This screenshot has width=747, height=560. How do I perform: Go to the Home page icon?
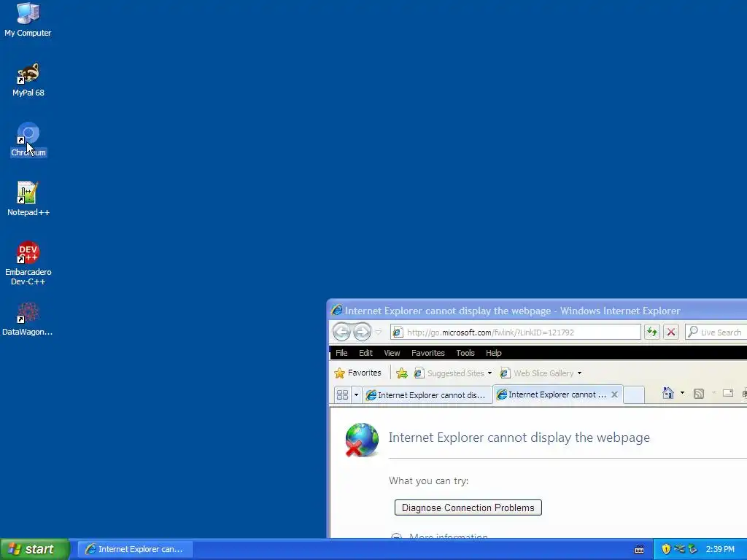[668, 393]
